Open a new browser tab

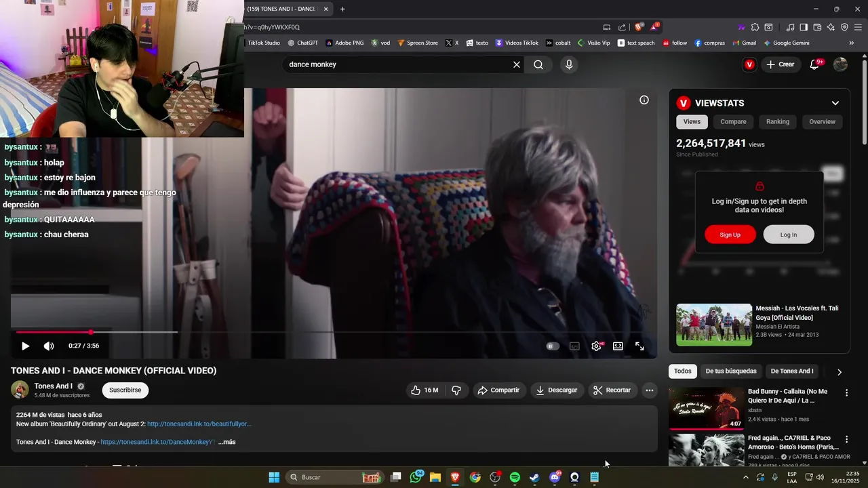point(342,9)
